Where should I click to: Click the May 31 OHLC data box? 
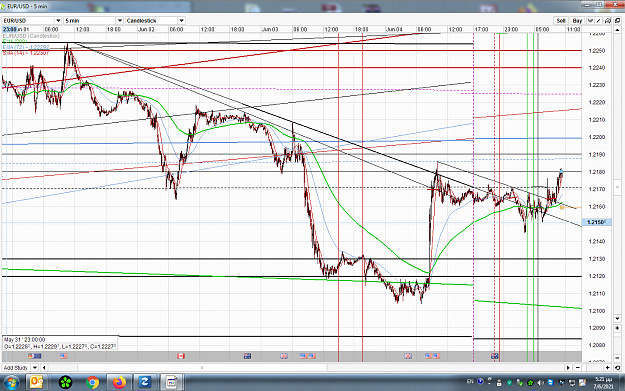tap(60, 343)
